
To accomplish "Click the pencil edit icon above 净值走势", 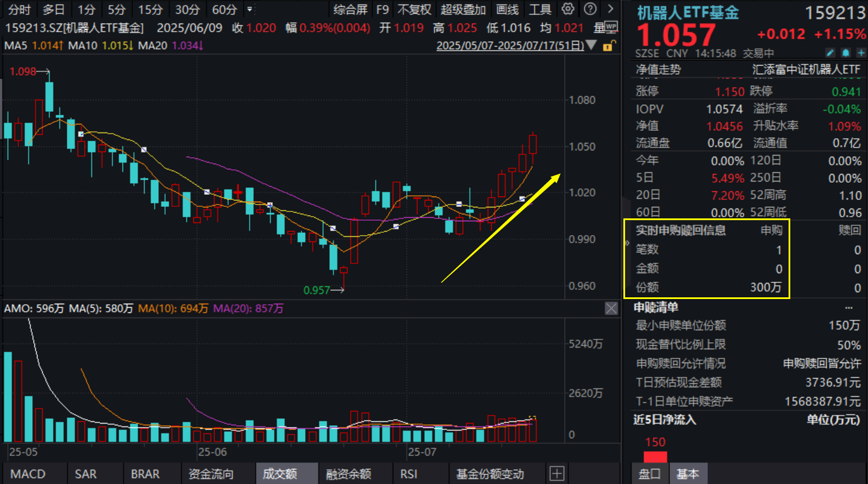I will pyautogui.click(x=829, y=52).
